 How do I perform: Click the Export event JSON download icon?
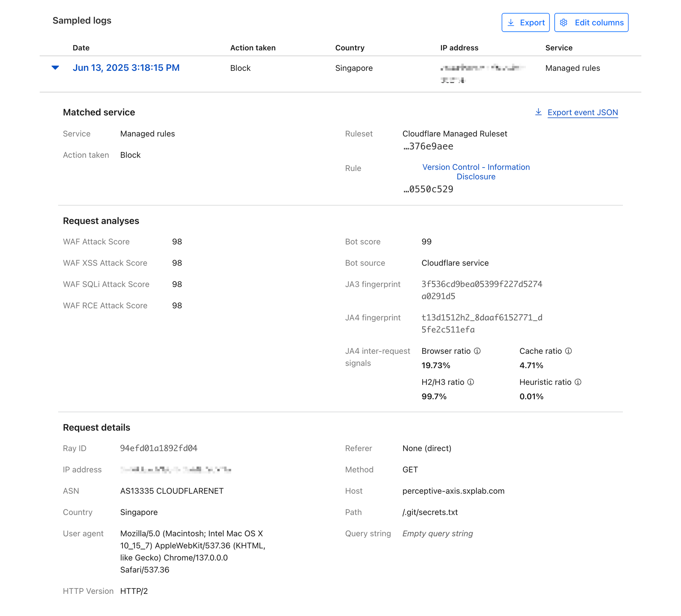click(x=538, y=112)
